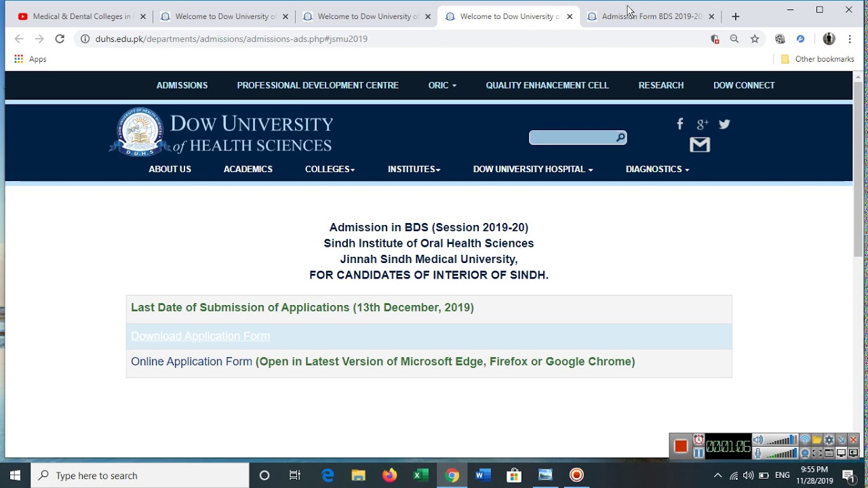868x488 pixels.
Task: Open Professional Development Centre page
Action: (317, 85)
